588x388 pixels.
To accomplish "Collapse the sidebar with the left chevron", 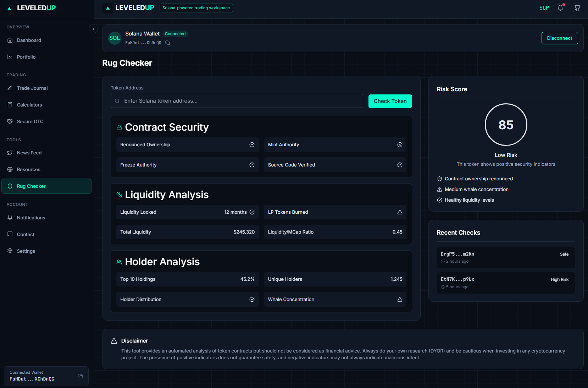I will click(93, 29).
